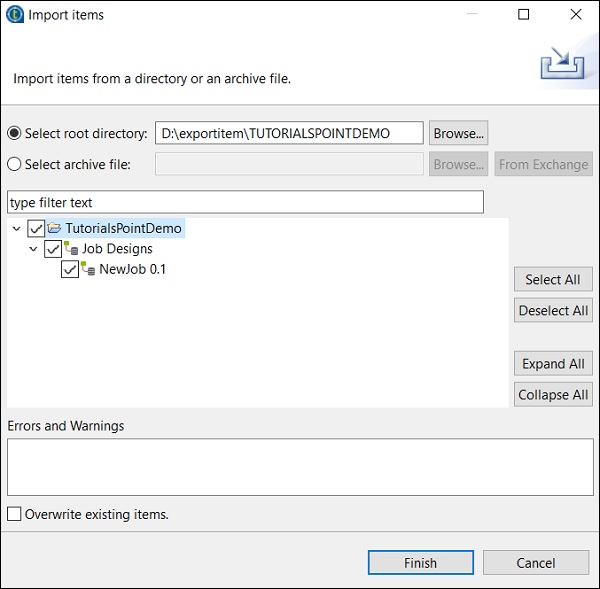Collapse the TutorialsPointDemo tree node
Image resolution: width=600 pixels, height=589 pixels.
coord(17,229)
